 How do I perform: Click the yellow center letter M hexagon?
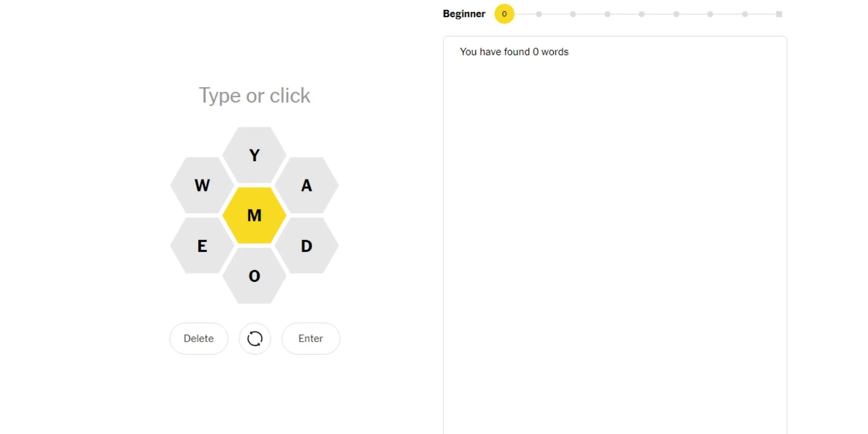254,215
